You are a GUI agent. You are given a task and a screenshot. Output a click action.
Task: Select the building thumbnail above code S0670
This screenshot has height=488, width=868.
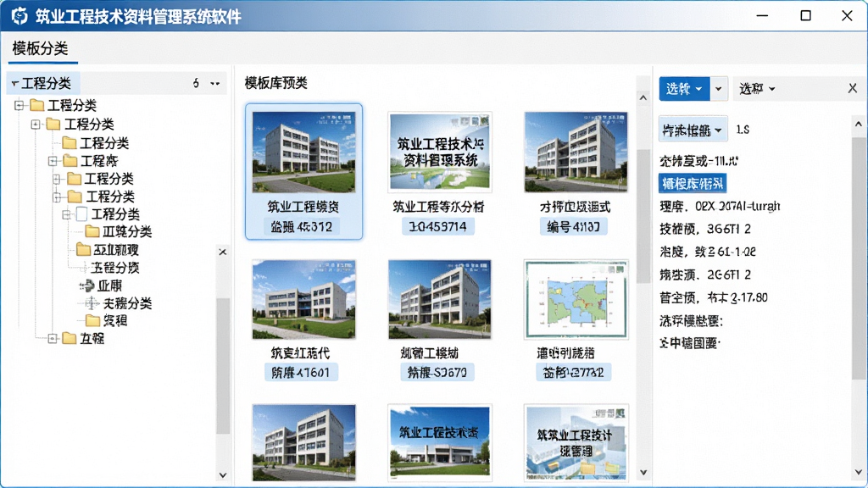pos(440,299)
